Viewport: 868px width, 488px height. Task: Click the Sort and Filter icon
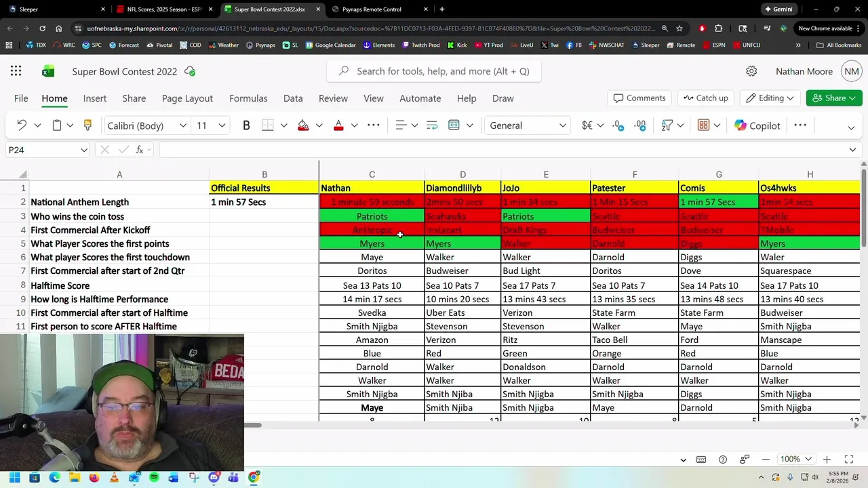[x=667, y=125]
